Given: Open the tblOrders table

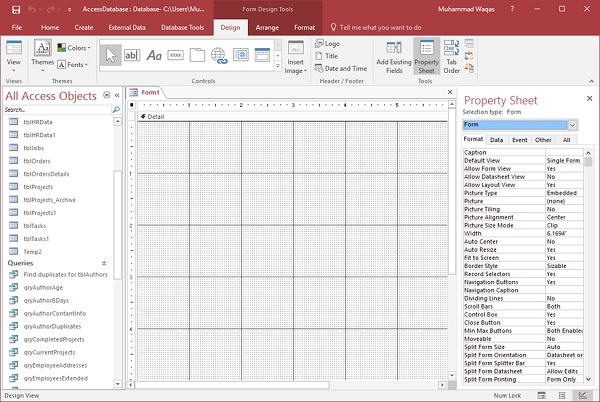Looking at the screenshot, I should (36, 159).
